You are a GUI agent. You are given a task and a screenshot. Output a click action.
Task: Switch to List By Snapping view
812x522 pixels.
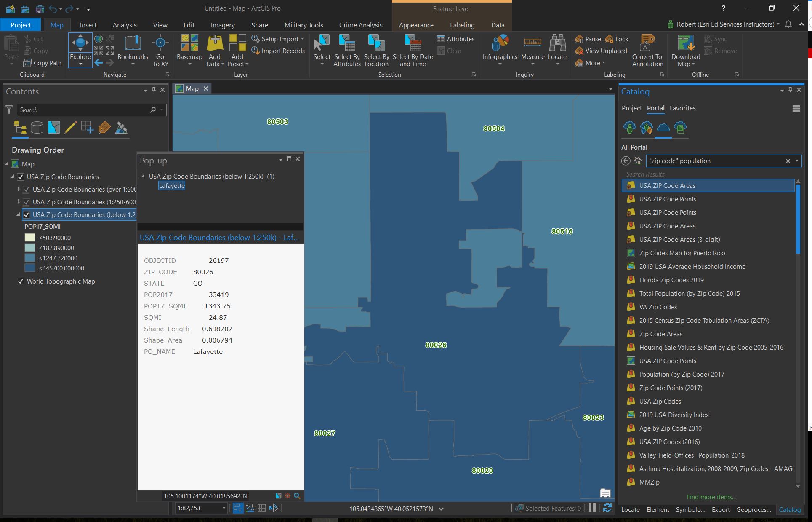coord(87,127)
